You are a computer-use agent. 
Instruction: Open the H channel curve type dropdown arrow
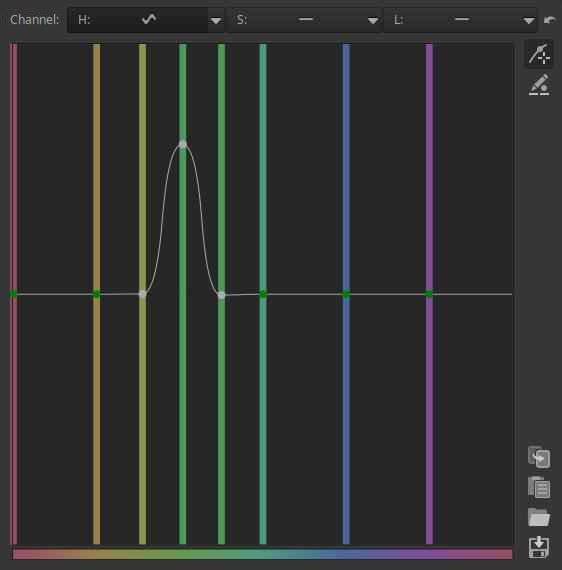pos(216,20)
